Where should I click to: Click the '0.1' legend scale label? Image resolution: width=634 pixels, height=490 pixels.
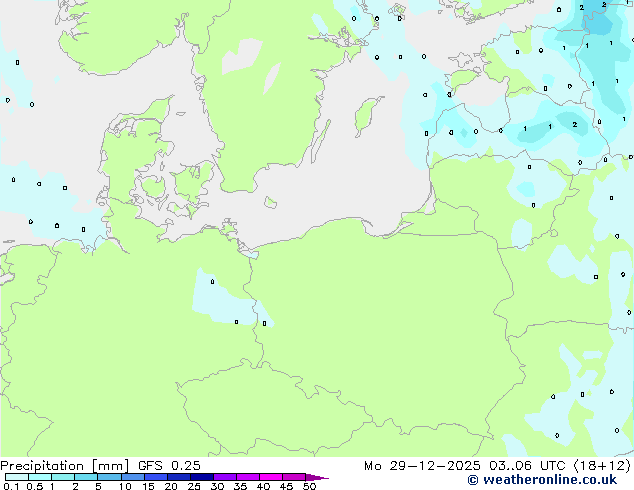tap(11, 486)
